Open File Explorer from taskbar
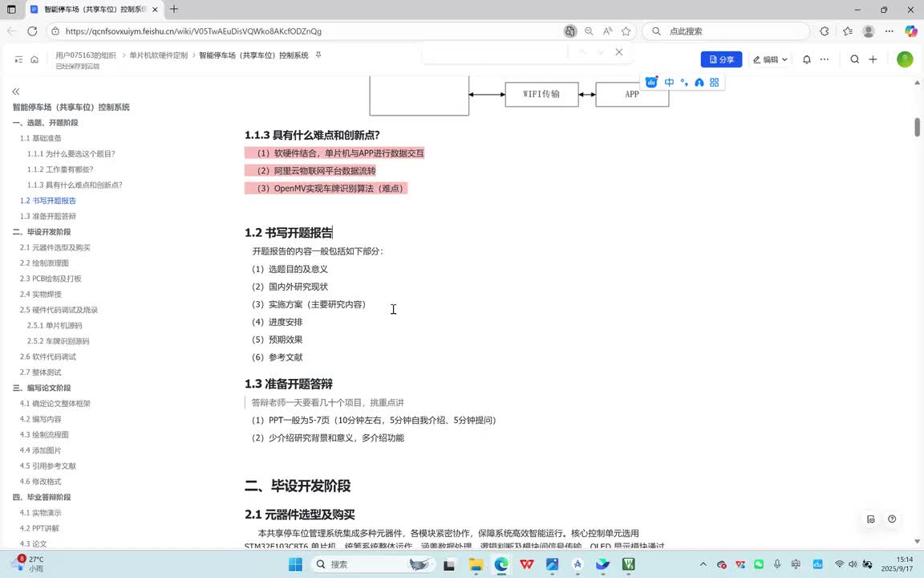 pos(476,564)
